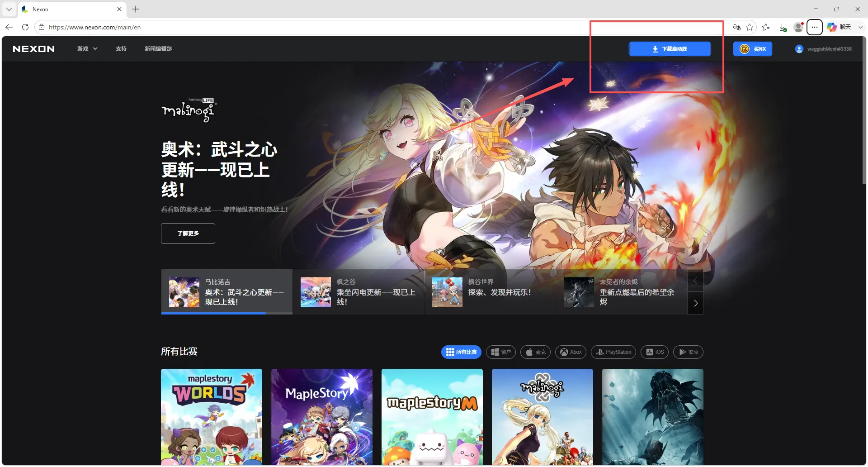Open the tab list dropdown

click(x=9, y=9)
